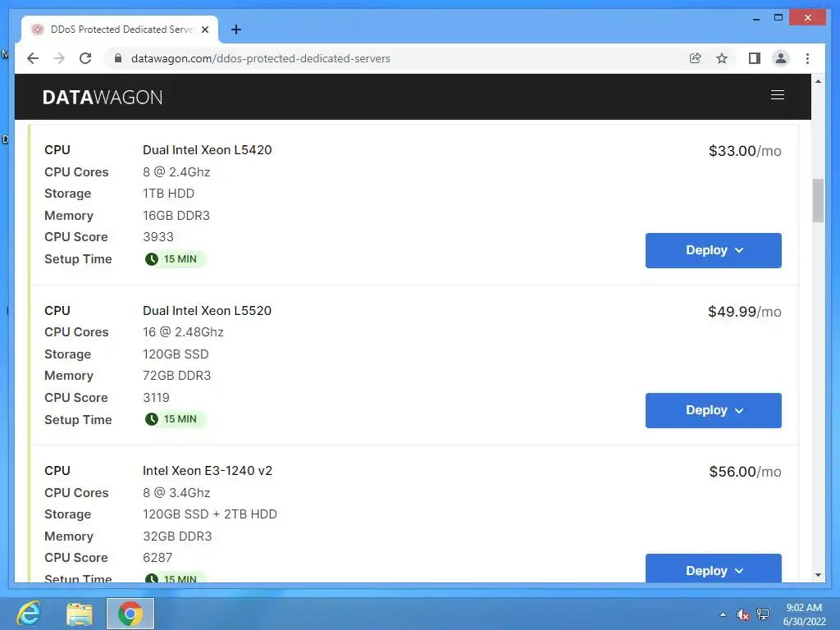Click the page scroll up arrow
The height and width of the screenshot is (630, 840).
[x=818, y=81]
